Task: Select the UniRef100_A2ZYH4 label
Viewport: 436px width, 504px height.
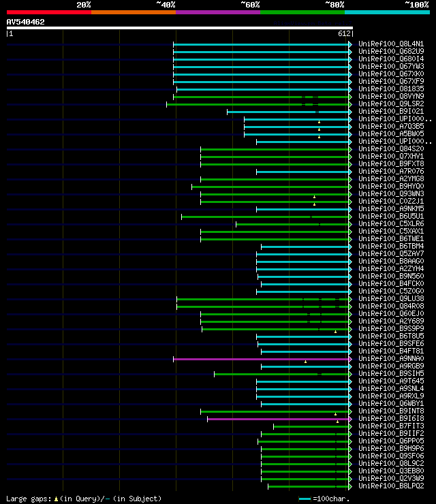Action: tap(391, 269)
